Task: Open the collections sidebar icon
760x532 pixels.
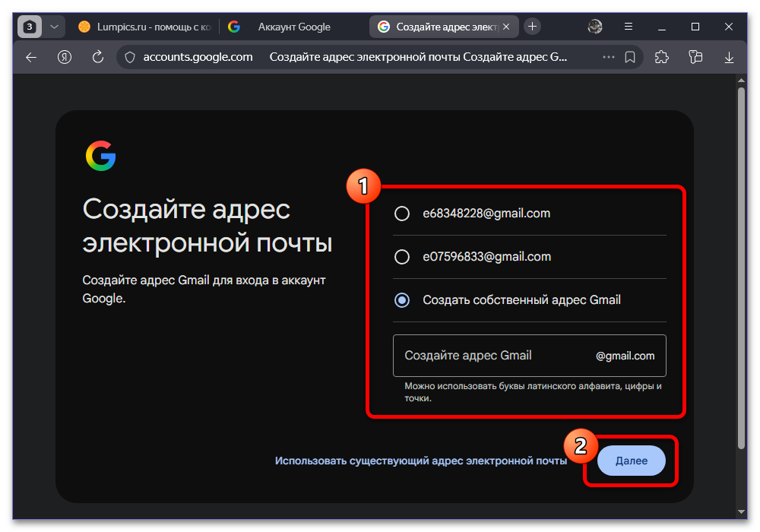Action: (695, 57)
